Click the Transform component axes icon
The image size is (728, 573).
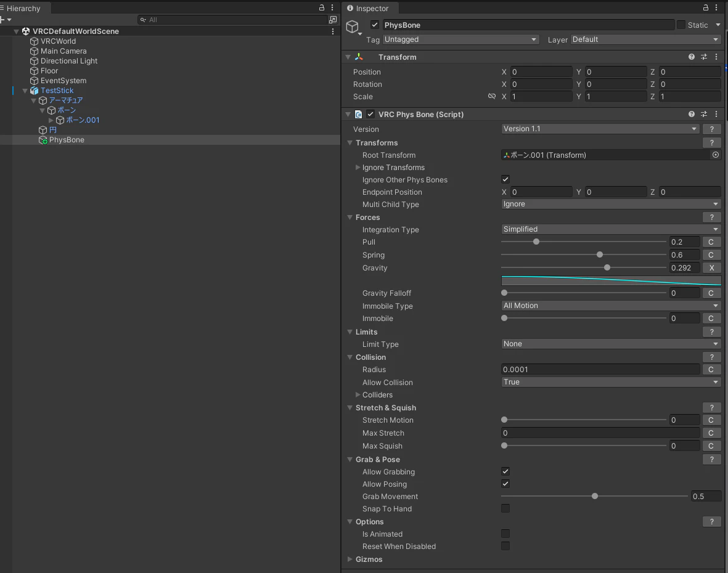click(359, 57)
